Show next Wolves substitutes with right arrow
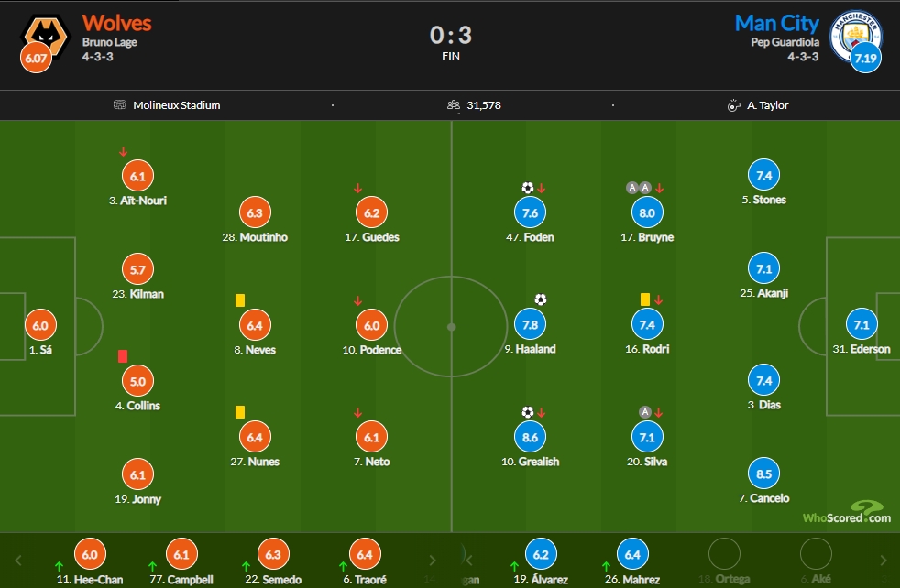This screenshot has height=588, width=900. [x=433, y=561]
